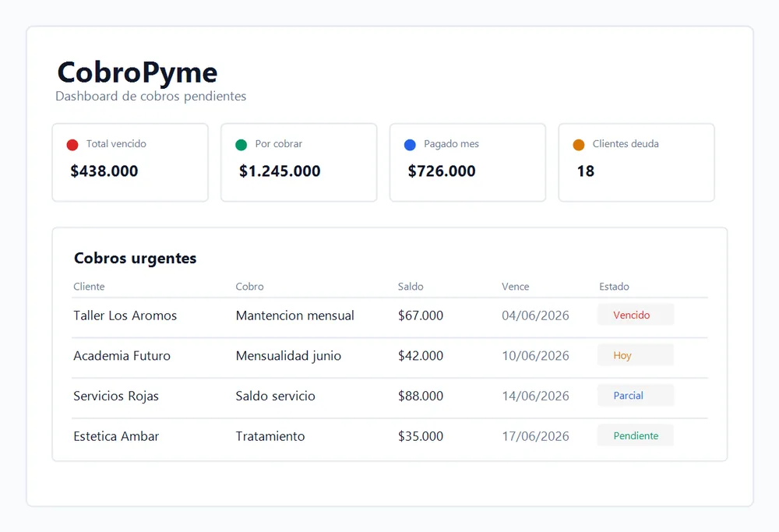This screenshot has height=532, width=779.
Task: Select the 18 clients count
Action: tap(586, 171)
